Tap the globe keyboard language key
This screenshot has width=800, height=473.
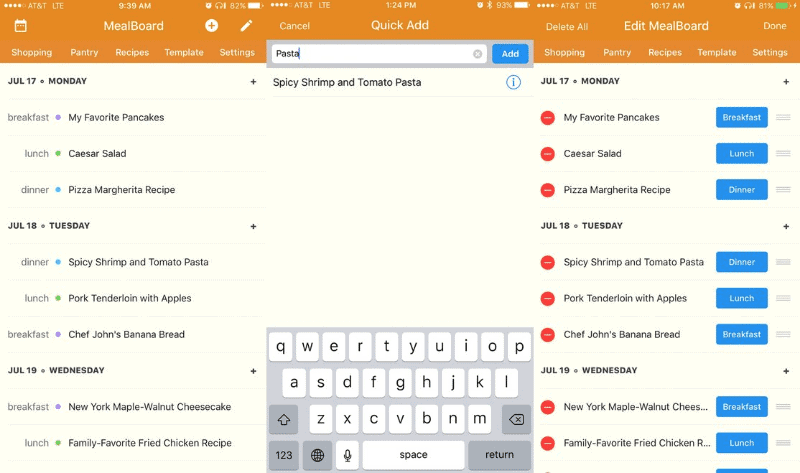point(317,455)
